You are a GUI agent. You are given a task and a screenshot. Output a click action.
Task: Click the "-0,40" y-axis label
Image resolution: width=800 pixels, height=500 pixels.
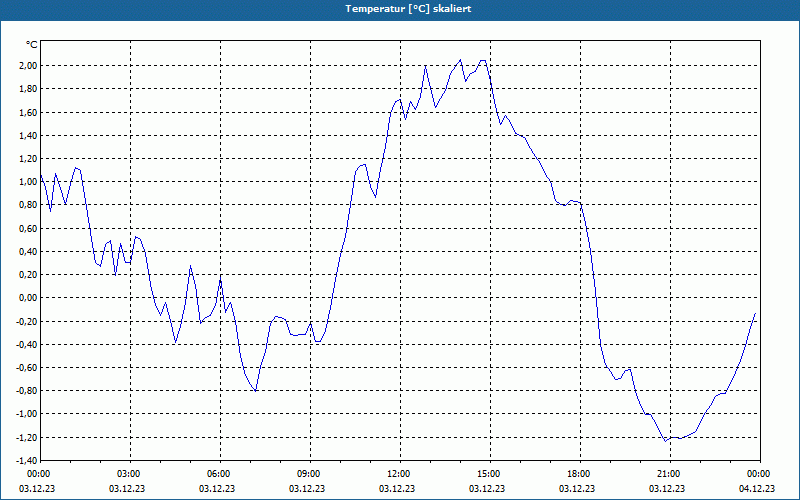[27, 344]
